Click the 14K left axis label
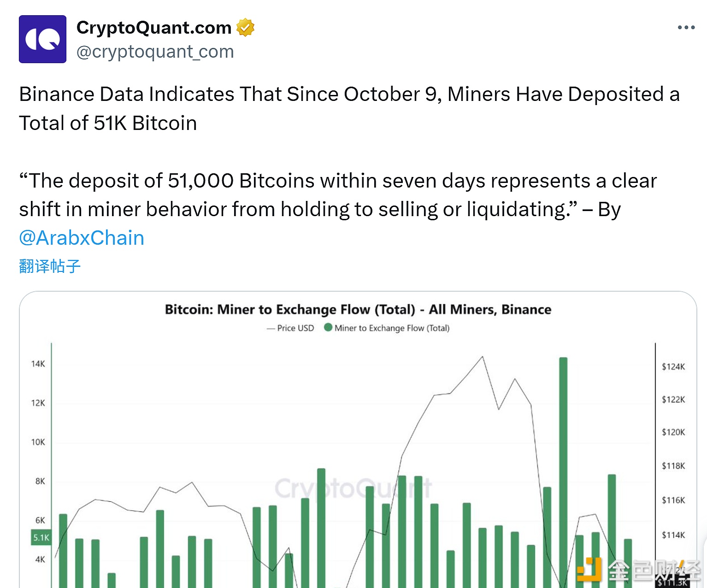707x588 pixels. (38, 364)
